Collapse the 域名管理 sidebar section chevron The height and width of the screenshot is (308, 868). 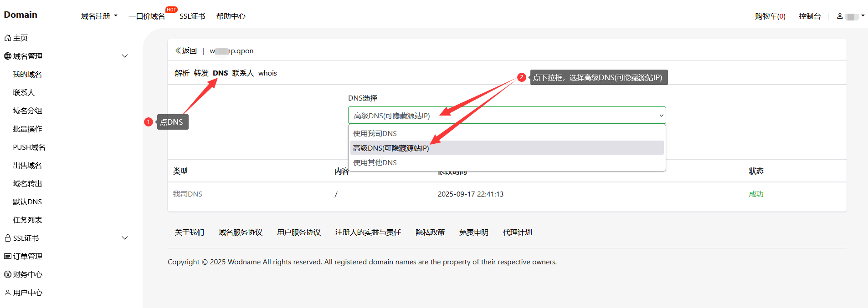click(x=125, y=56)
